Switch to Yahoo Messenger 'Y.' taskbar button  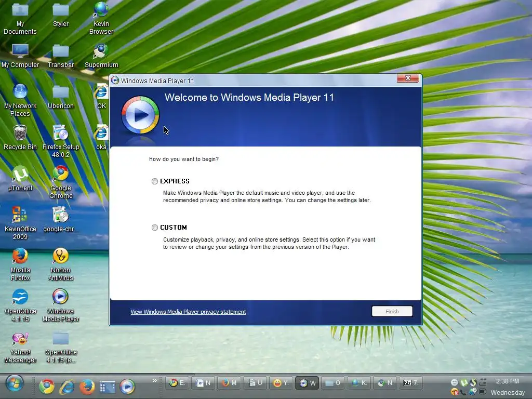click(x=281, y=383)
